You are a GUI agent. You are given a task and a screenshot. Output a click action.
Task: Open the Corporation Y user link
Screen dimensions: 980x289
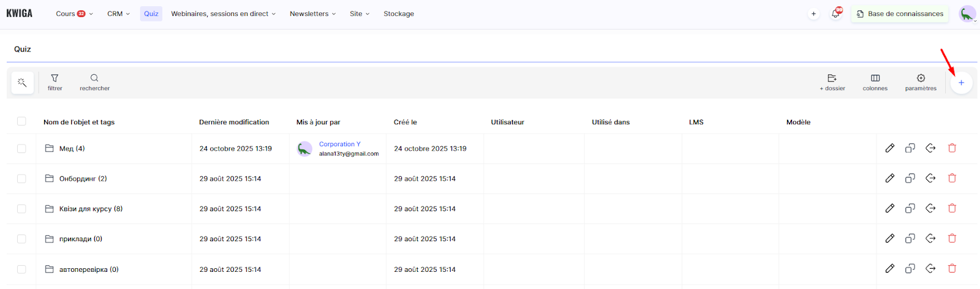339,144
